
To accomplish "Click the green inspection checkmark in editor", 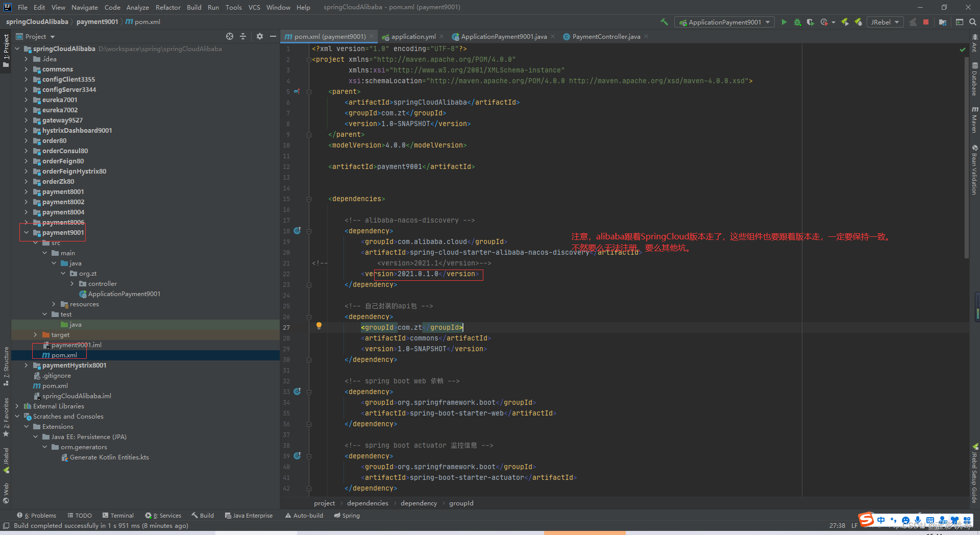I will (x=963, y=50).
